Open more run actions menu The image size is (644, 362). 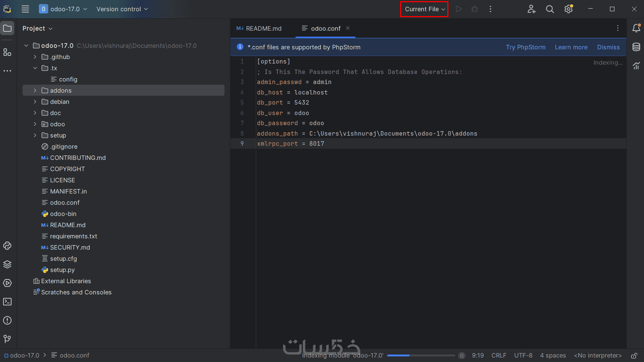tap(490, 9)
